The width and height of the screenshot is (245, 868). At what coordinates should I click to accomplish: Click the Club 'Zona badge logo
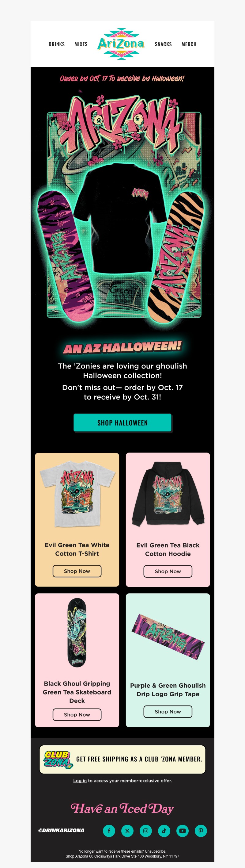[x=58, y=759]
